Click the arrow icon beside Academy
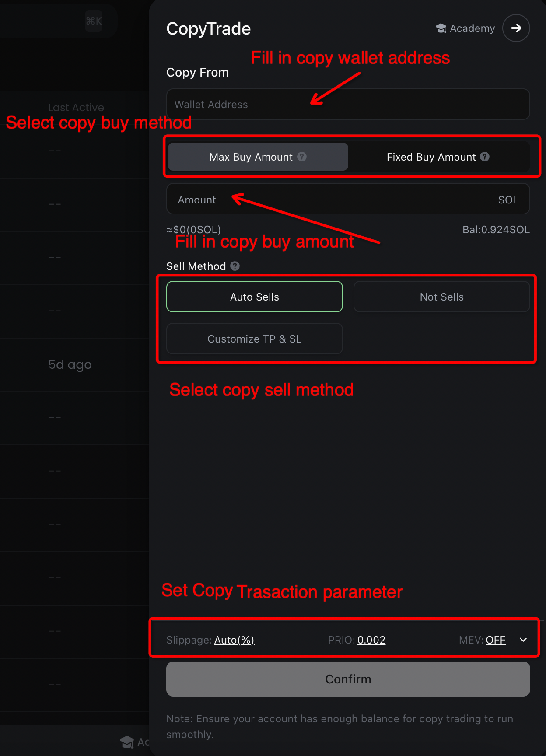The height and width of the screenshot is (756, 546). coord(516,28)
